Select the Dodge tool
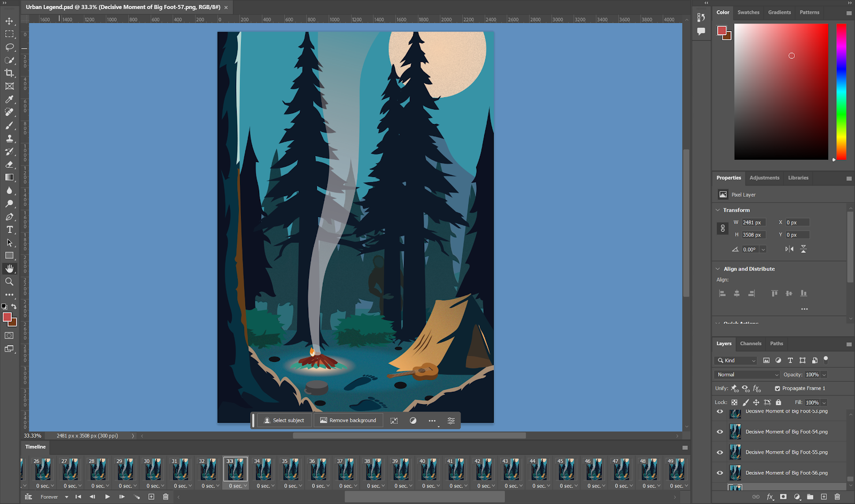The width and height of the screenshot is (855, 504). [9, 204]
